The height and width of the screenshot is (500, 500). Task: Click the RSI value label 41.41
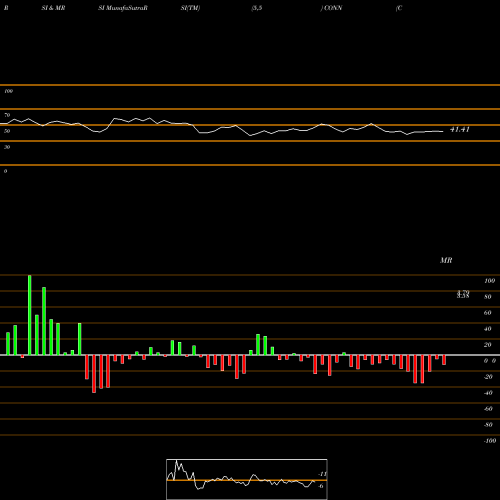[460, 130]
